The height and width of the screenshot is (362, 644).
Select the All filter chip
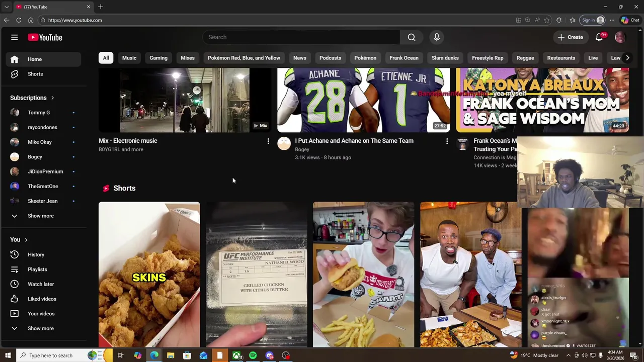point(106,58)
